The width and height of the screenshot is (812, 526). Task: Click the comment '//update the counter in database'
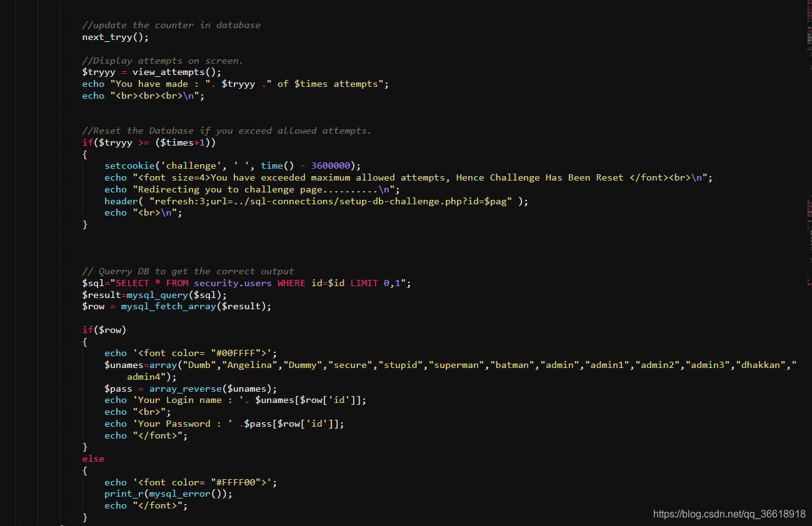(171, 25)
